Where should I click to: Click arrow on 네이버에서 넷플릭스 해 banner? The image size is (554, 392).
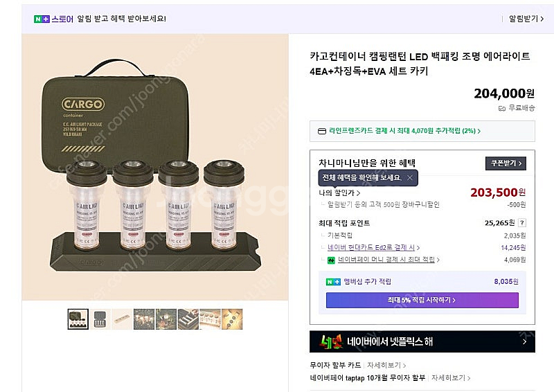point(525,341)
